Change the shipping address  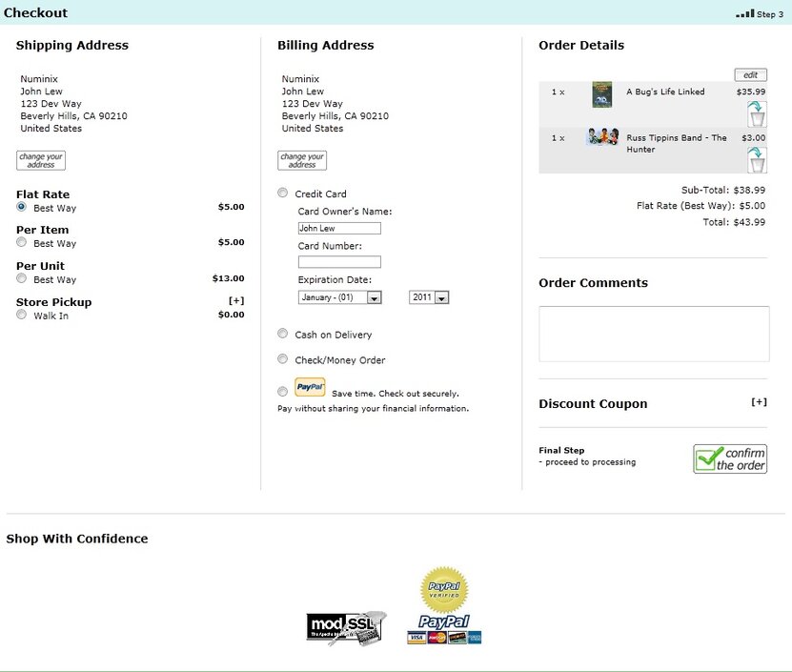pyautogui.click(x=40, y=160)
